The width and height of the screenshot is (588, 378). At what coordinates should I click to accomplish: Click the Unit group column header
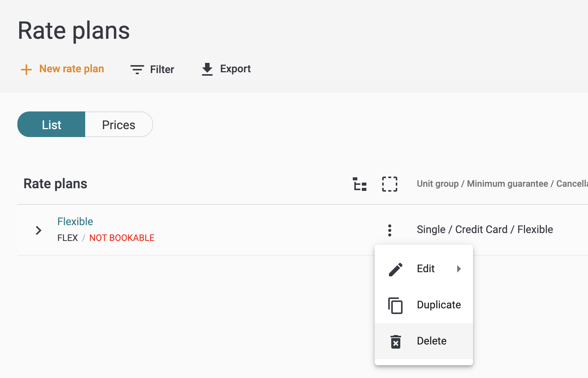tap(502, 184)
